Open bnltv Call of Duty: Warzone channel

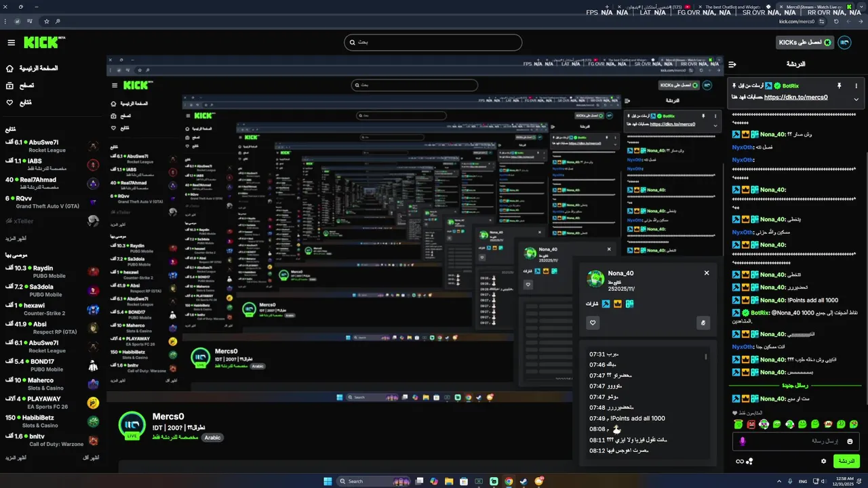pos(53,440)
